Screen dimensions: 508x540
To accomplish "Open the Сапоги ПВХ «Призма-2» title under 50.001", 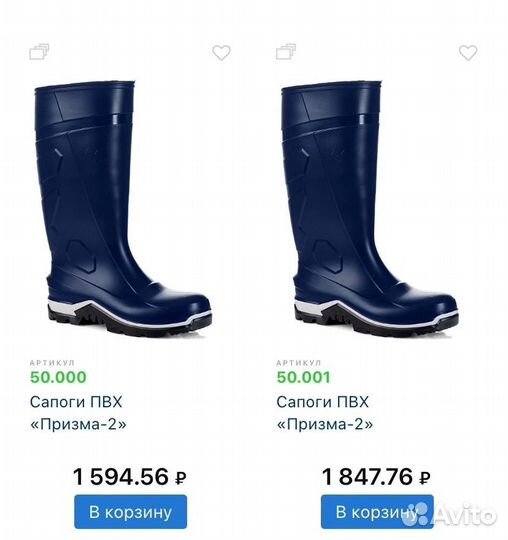I will (x=325, y=413).
